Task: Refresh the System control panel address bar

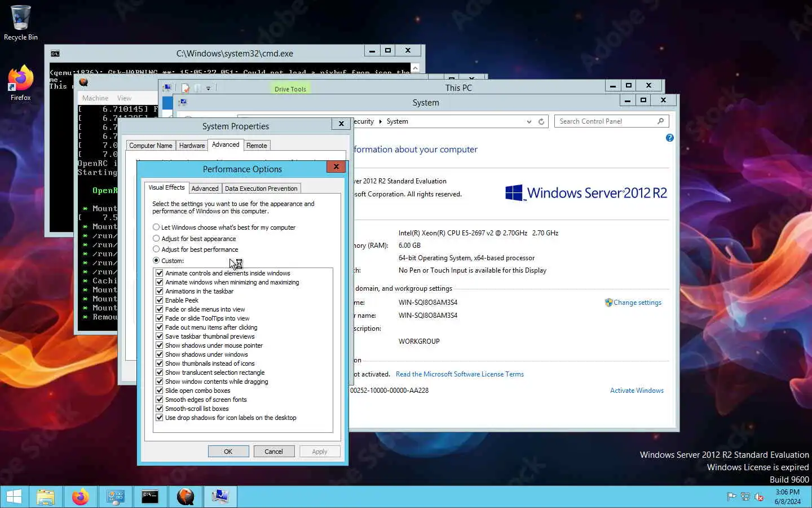Action: tap(541, 121)
